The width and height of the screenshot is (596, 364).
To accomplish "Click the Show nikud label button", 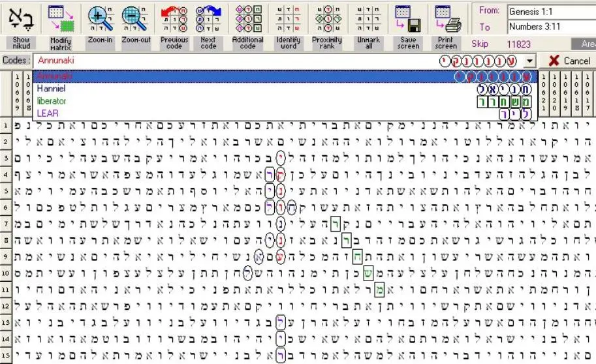I will (21, 43).
